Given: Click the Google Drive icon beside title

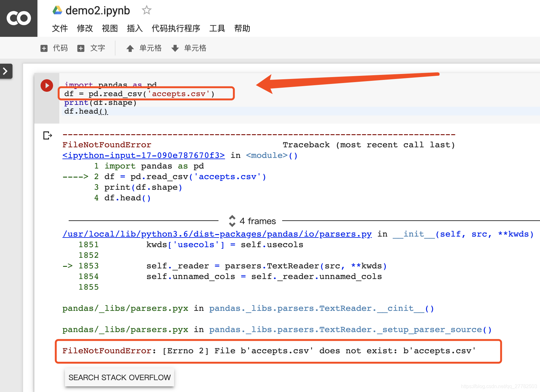Looking at the screenshot, I should click(57, 10).
